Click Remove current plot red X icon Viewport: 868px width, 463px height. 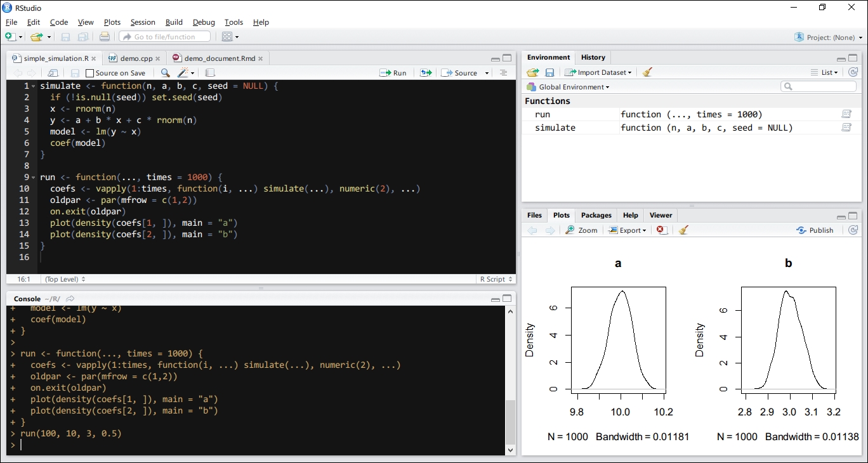pyautogui.click(x=662, y=230)
